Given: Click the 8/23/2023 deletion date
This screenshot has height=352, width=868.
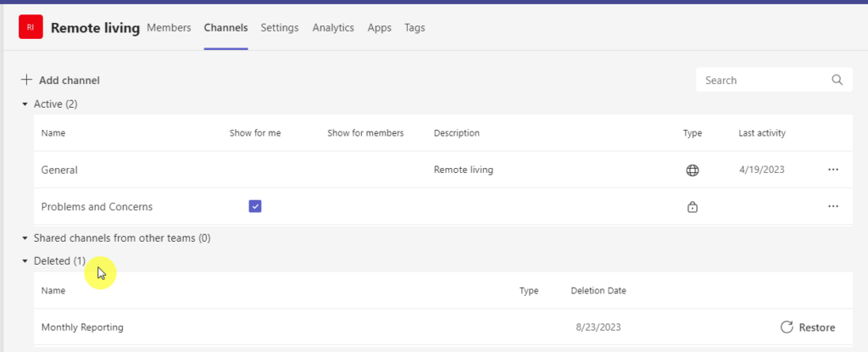Looking at the screenshot, I should tap(598, 327).
